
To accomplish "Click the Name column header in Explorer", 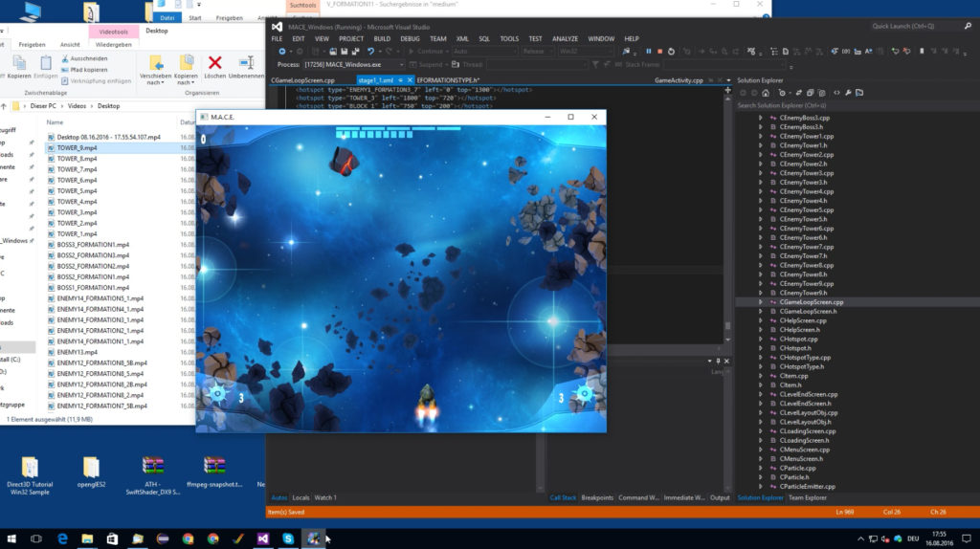I will [x=55, y=122].
